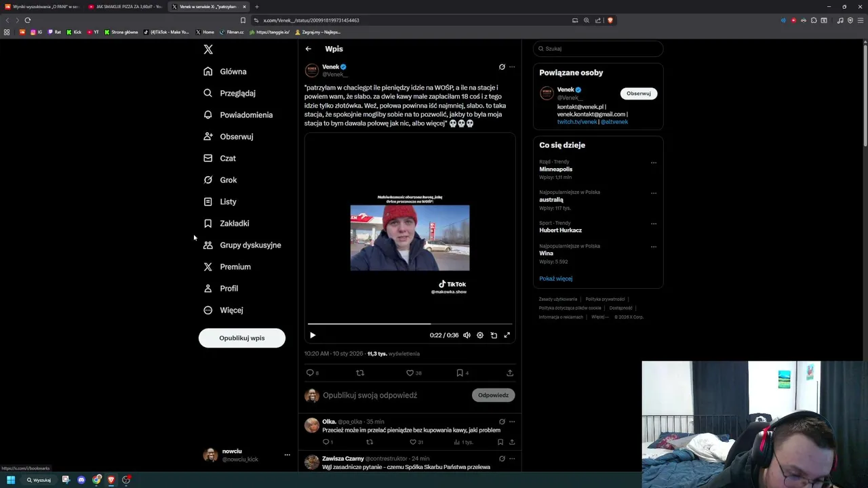Click Opublikuj wpis button
Screen dimensions: 868x488
[x=242, y=338]
